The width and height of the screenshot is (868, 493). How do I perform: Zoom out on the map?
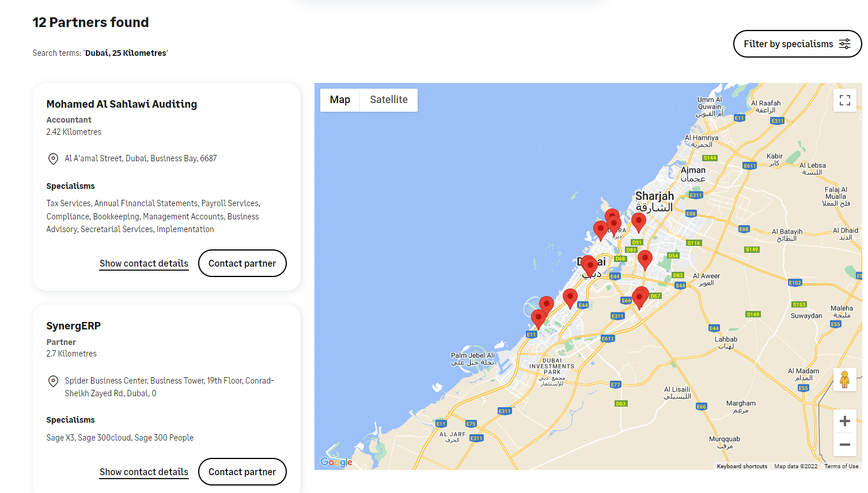844,445
